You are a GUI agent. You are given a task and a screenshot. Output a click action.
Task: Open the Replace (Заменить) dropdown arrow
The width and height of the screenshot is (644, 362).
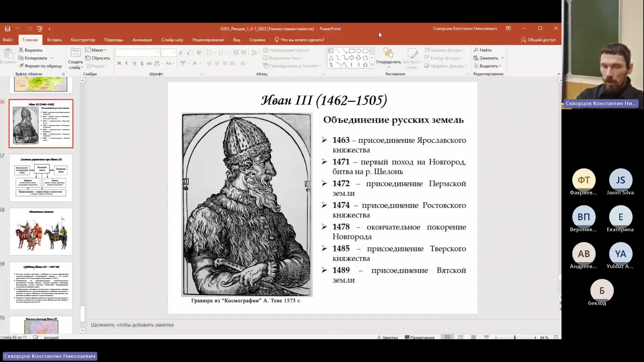(502, 58)
